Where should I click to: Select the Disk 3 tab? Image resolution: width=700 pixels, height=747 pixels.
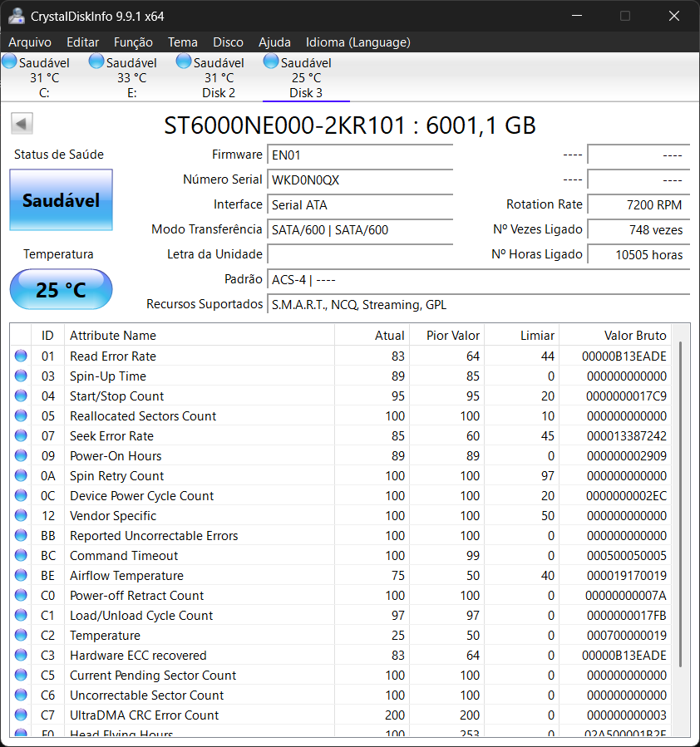[x=306, y=77]
